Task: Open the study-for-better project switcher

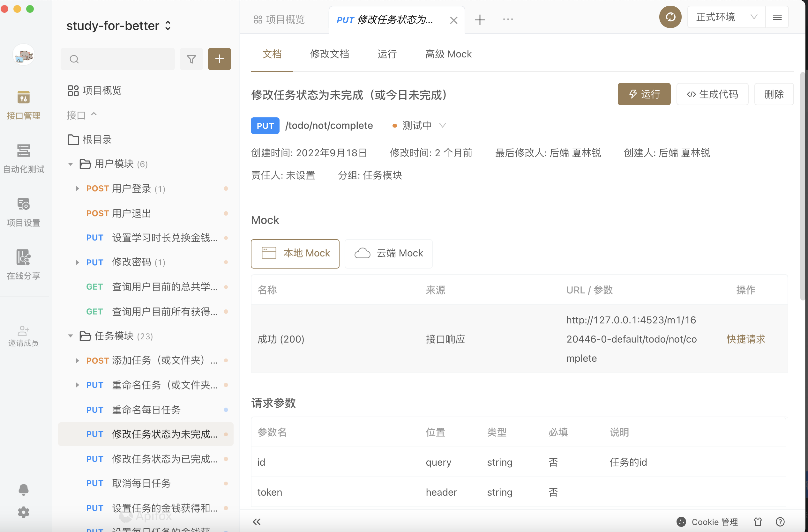Action: (x=118, y=26)
